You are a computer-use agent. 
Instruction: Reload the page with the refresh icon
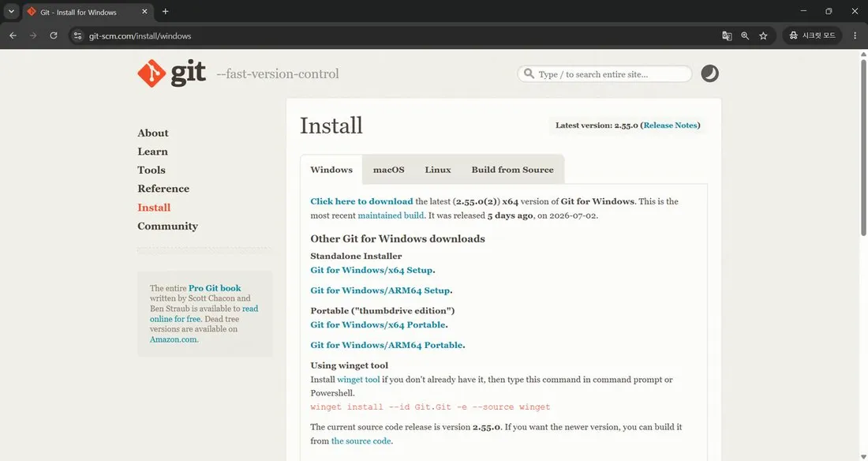[x=54, y=36]
